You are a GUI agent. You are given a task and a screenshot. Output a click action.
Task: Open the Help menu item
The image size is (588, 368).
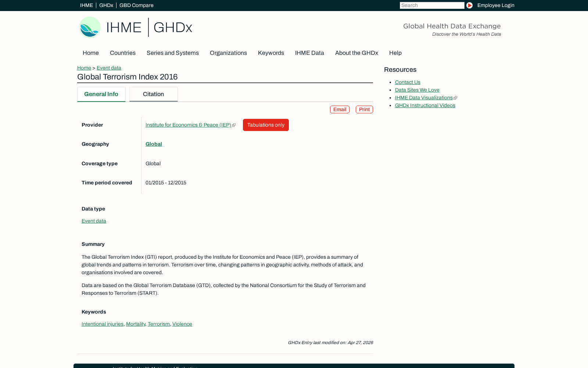pyautogui.click(x=395, y=53)
